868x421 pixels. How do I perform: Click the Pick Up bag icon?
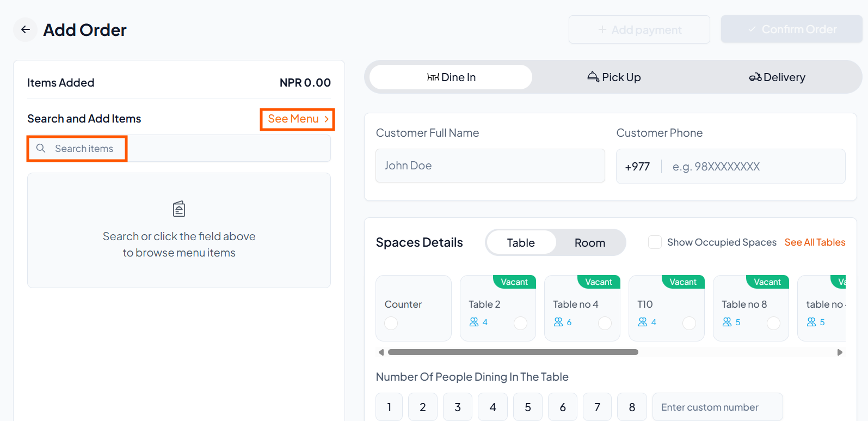point(593,77)
